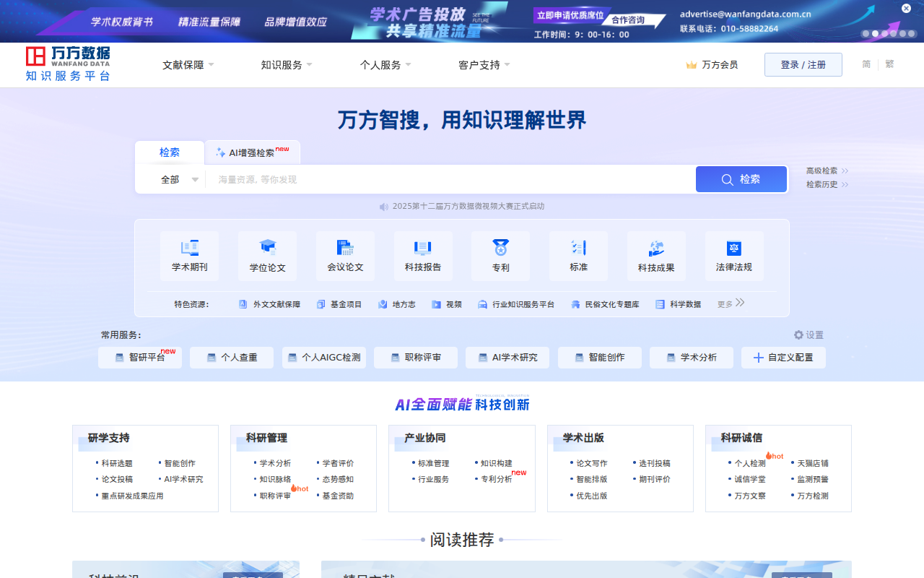Switch to the AI增强检索 tab

point(253,152)
